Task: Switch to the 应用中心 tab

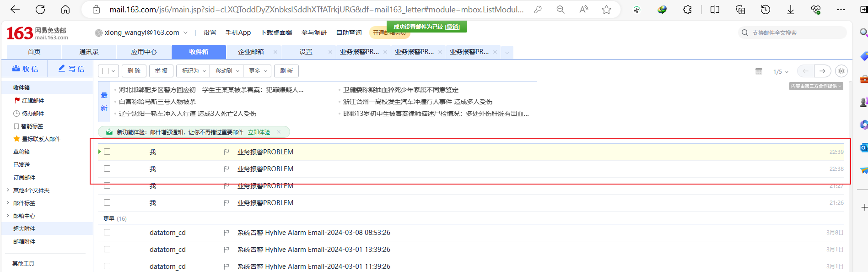Action: (144, 52)
